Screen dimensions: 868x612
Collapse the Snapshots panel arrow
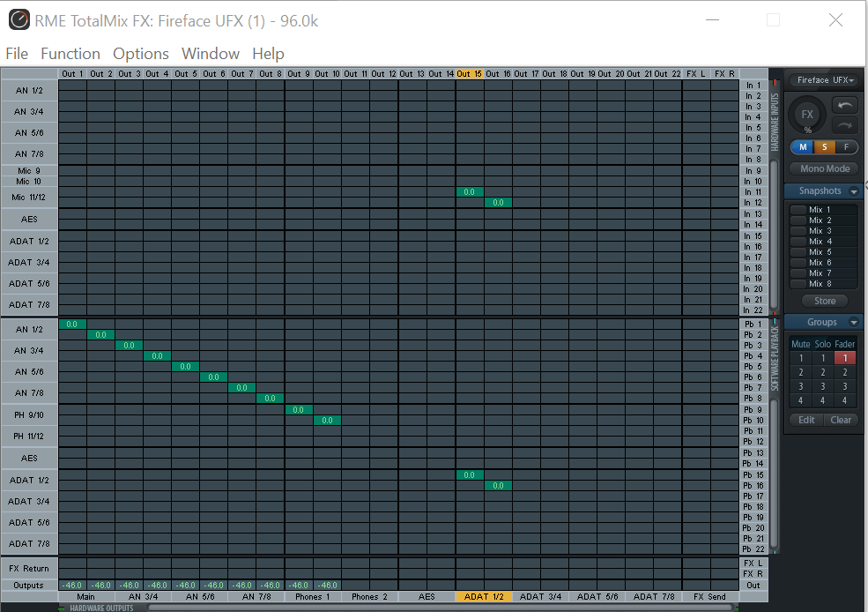(x=854, y=191)
